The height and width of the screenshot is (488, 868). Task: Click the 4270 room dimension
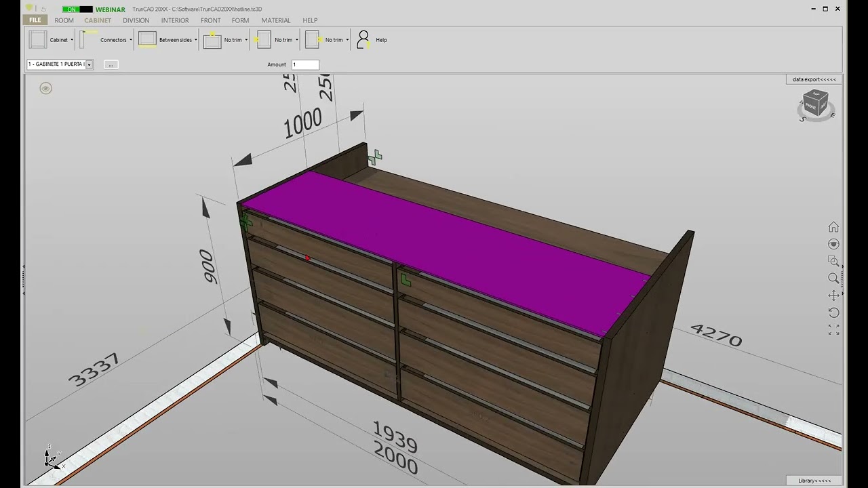pyautogui.click(x=716, y=334)
